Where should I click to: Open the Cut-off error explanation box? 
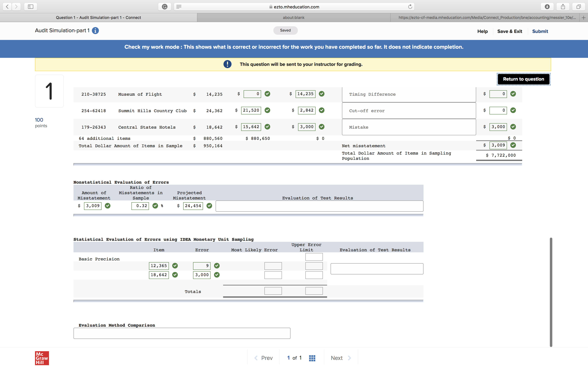pyautogui.click(x=409, y=111)
